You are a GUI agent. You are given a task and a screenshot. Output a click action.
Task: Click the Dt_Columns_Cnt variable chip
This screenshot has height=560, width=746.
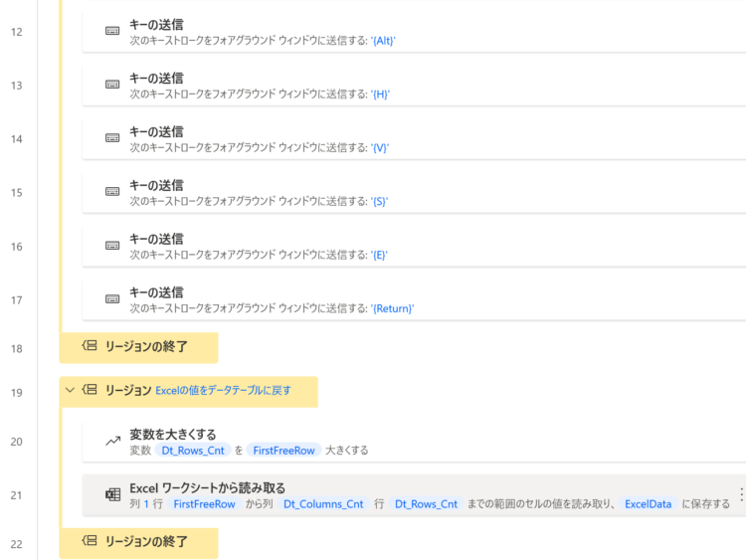point(323,504)
